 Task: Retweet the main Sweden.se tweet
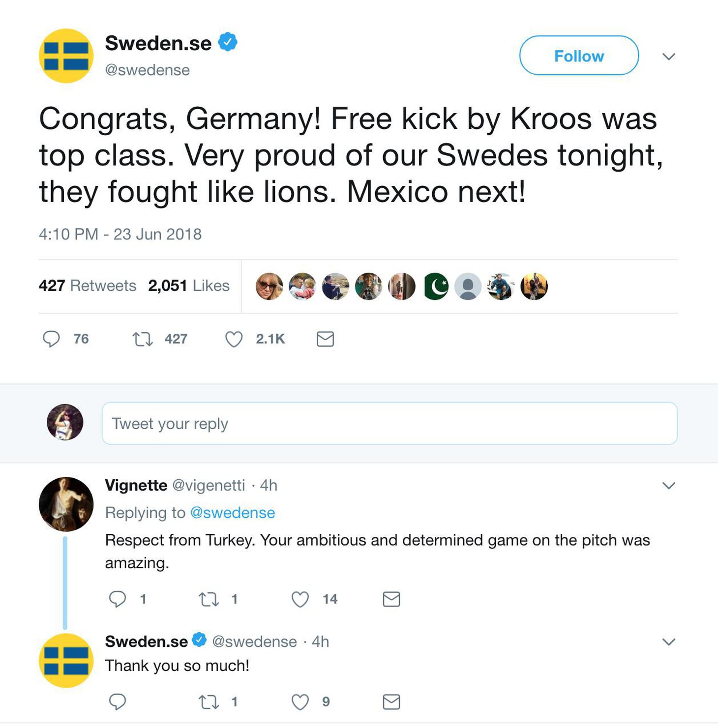(x=143, y=339)
